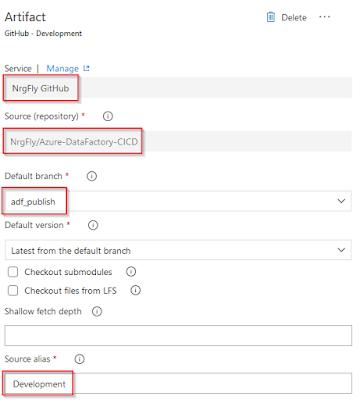Enable the Checkout submodules checkbox
Viewport: 360px width, 400px height.
click(x=13, y=272)
